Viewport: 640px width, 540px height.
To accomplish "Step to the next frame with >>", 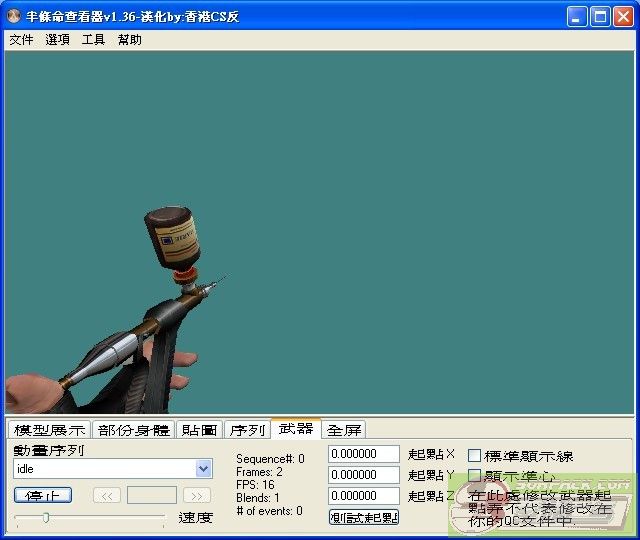I will [197, 496].
